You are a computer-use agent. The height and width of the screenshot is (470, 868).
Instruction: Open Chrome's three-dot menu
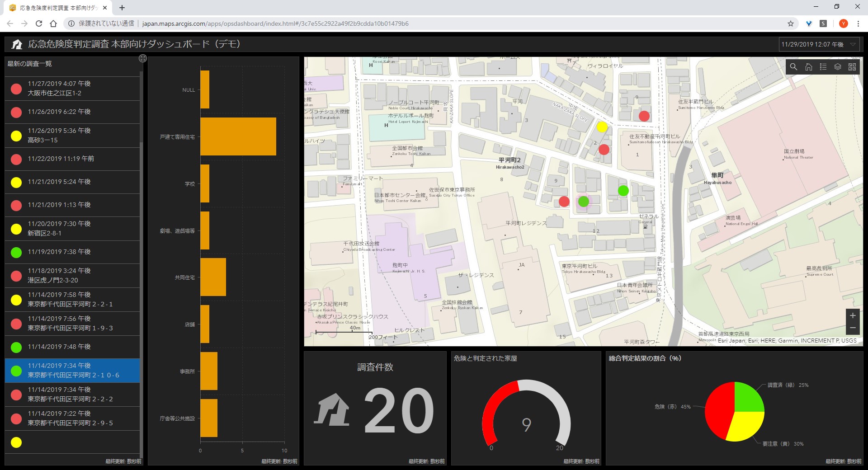[858, 23]
